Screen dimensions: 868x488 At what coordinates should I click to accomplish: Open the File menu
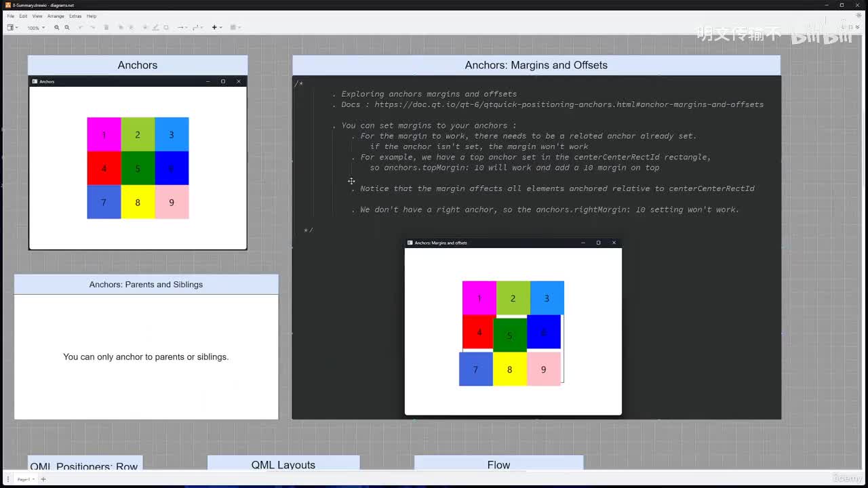(x=11, y=16)
